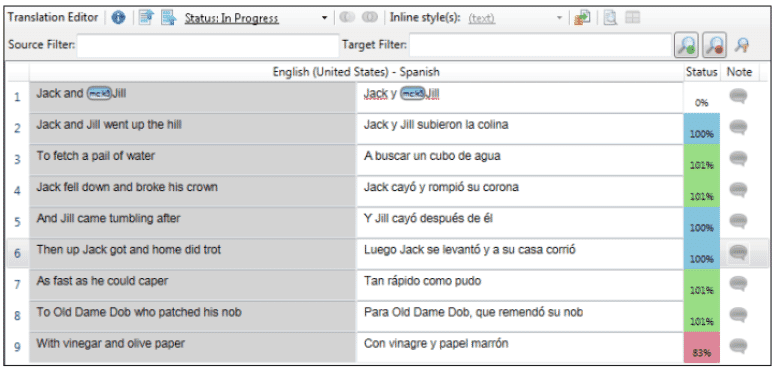
Task: Click inline tag in target segment 1
Action: 412,94
